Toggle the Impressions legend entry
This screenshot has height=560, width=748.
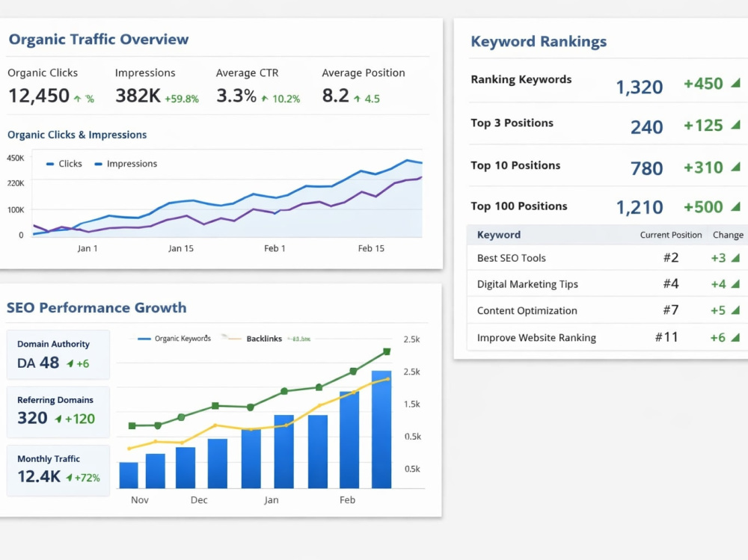(126, 164)
